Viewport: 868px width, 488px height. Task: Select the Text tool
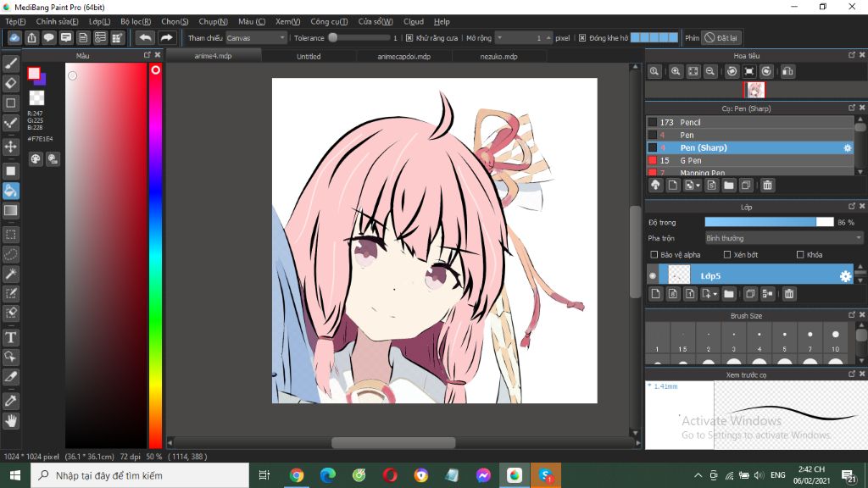10,337
